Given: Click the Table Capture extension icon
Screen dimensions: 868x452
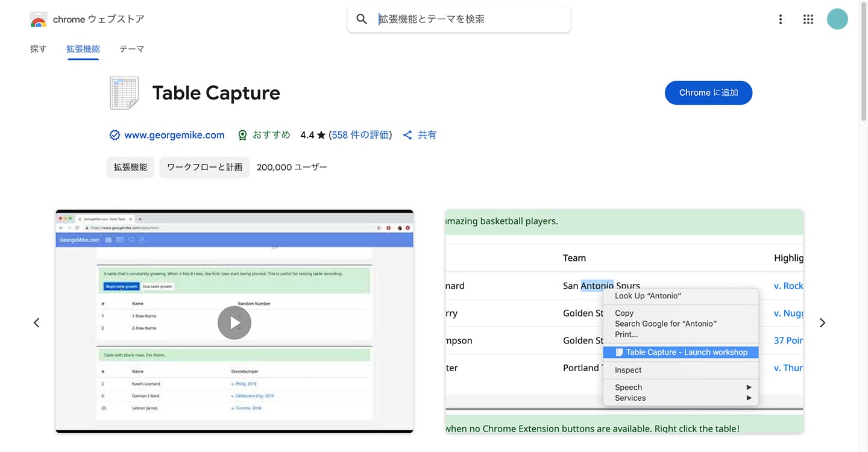Looking at the screenshot, I should coord(124,93).
